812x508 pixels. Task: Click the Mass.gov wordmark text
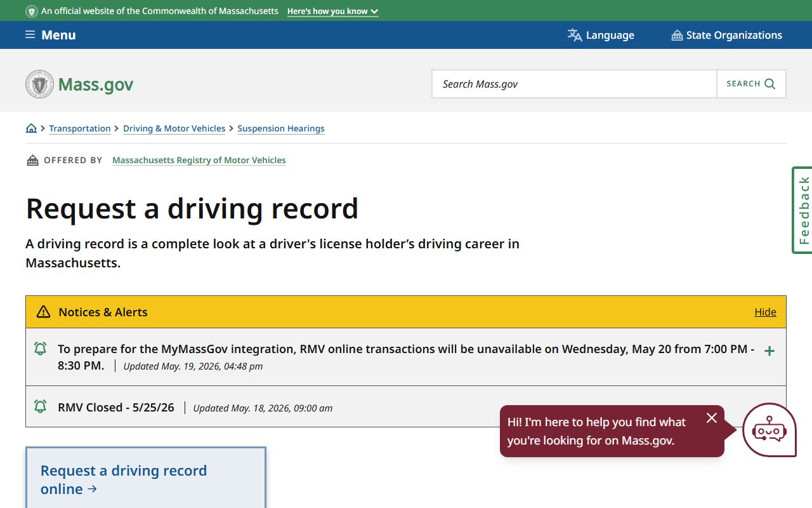[x=96, y=84]
